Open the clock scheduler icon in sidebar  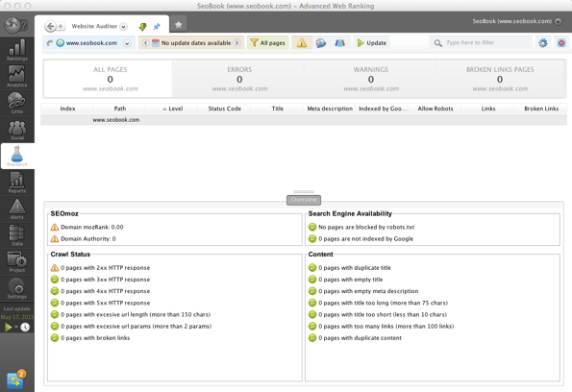click(x=25, y=327)
